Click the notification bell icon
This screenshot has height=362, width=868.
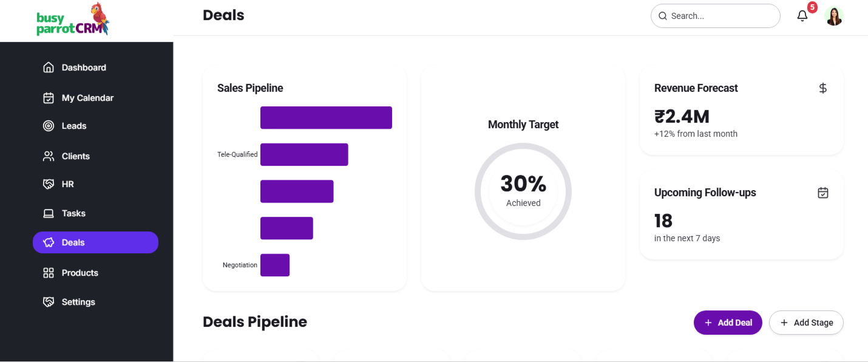802,16
